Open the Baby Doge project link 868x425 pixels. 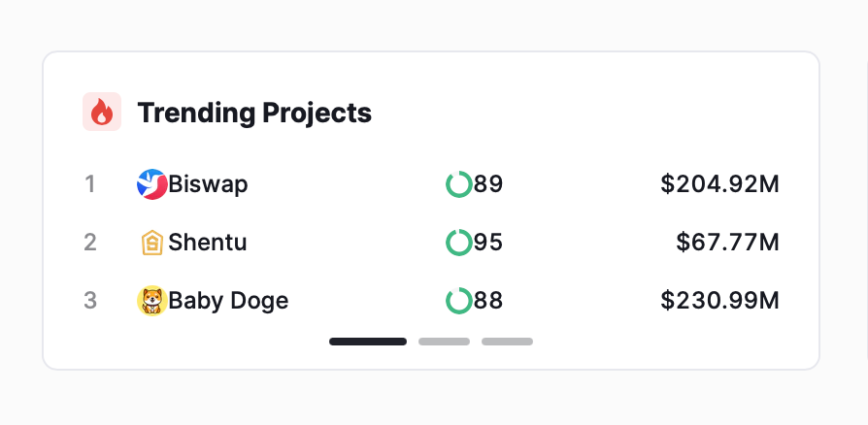(x=228, y=301)
